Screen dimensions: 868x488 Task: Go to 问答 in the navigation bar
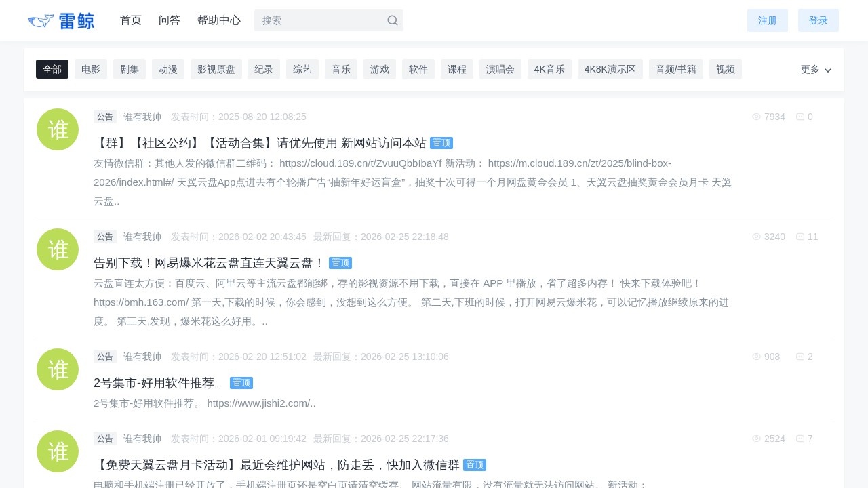point(170,20)
